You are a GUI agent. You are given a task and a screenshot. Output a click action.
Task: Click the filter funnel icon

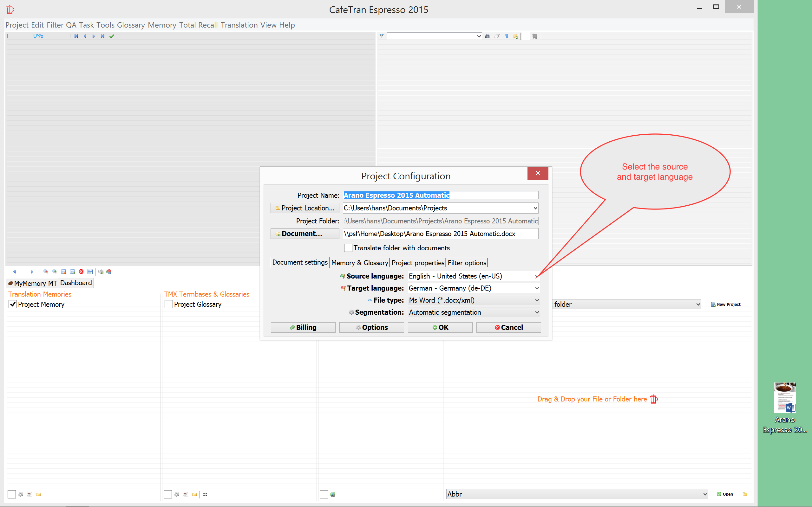(x=382, y=36)
